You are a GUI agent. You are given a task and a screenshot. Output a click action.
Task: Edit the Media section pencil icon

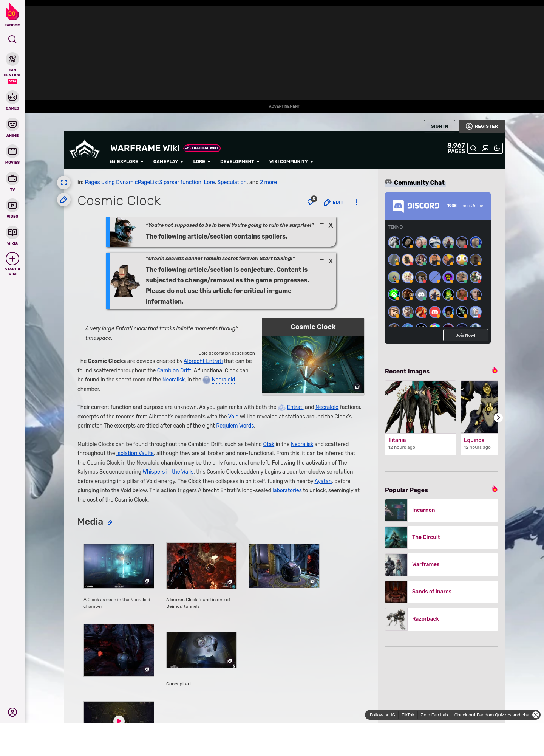(x=110, y=522)
